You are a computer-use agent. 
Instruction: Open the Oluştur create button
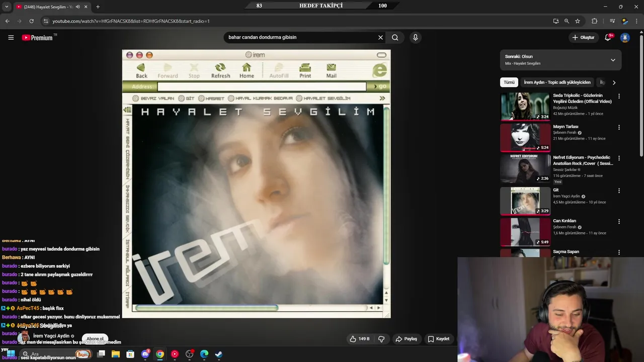(583, 37)
